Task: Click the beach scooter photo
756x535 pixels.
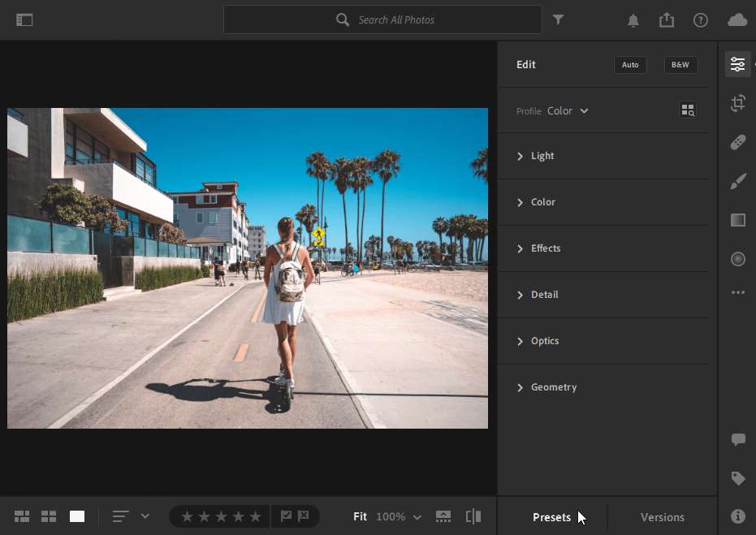Action: [x=248, y=268]
